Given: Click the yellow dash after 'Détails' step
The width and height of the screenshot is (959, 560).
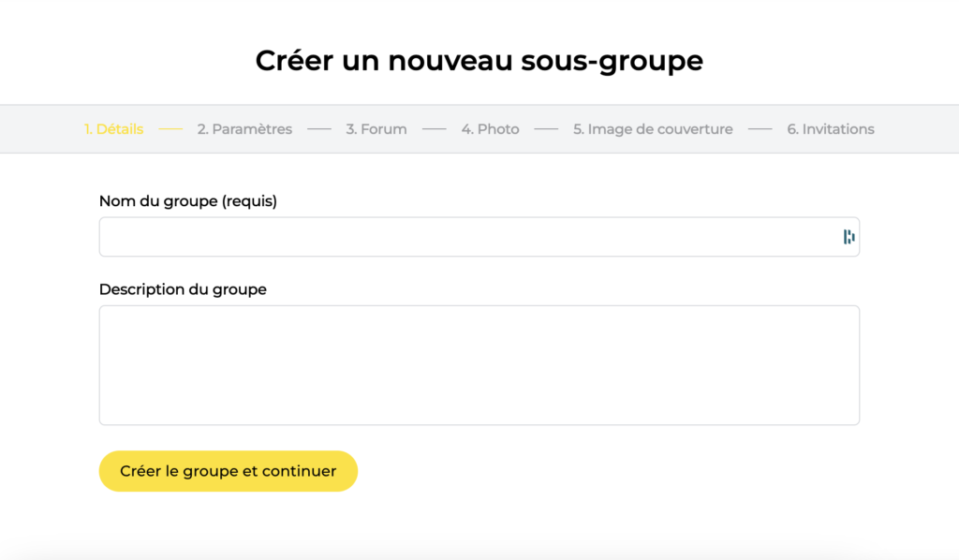Looking at the screenshot, I should click(x=170, y=129).
